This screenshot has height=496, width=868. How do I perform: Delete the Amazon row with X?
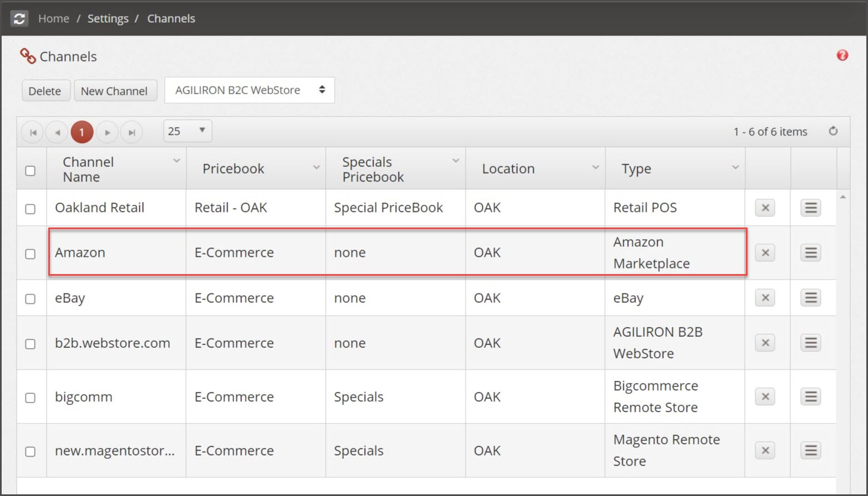765,253
